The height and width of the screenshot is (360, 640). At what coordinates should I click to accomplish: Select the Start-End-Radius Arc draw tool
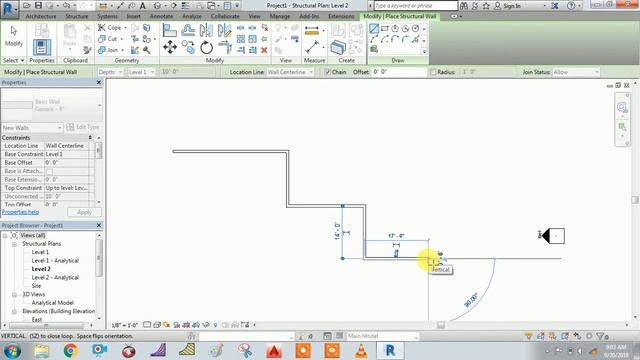click(x=374, y=40)
